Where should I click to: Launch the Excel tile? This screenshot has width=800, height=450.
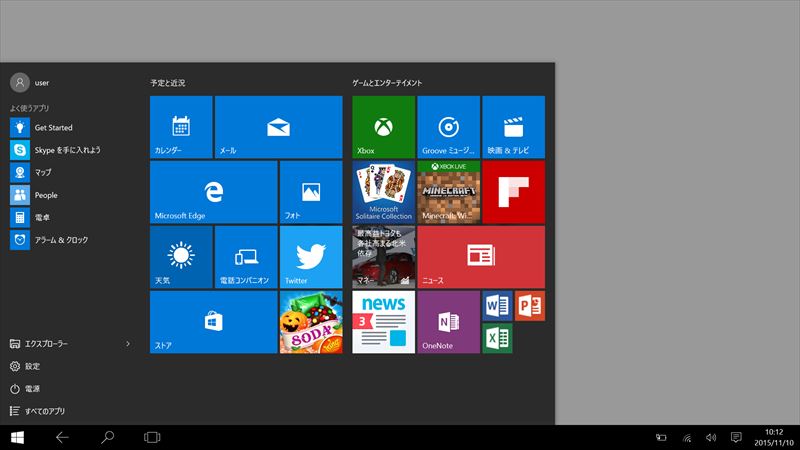(x=497, y=338)
